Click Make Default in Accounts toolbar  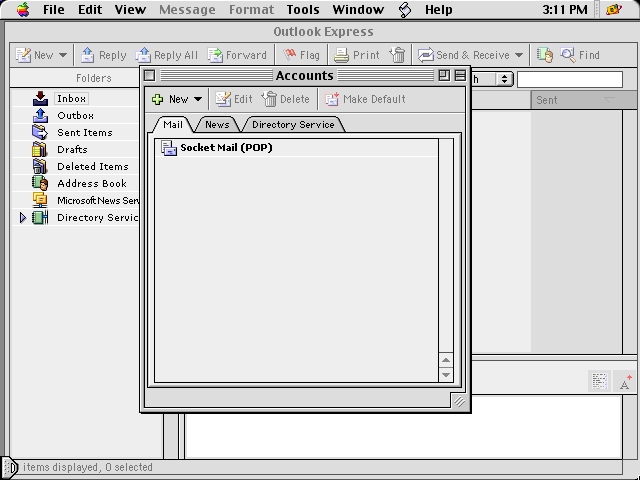pyautogui.click(x=365, y=99)
